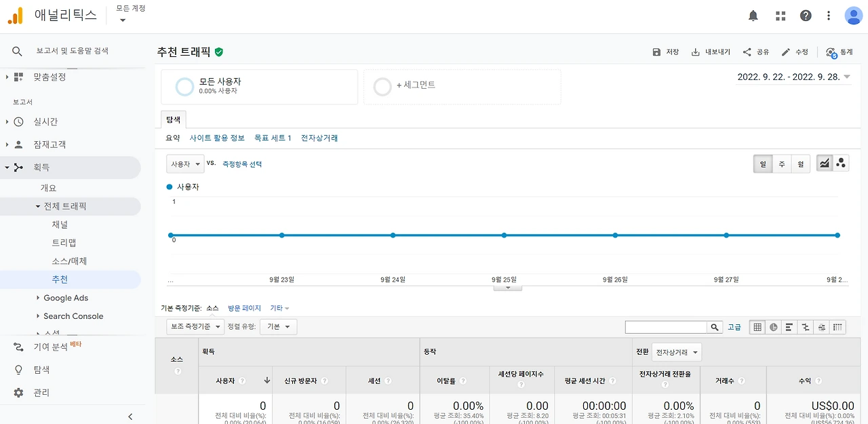Open 채널 report in sidebar

pos(60,225)
